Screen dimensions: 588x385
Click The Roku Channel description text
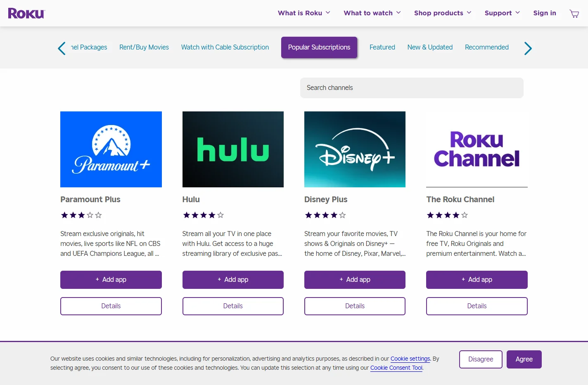click(477, 243)
